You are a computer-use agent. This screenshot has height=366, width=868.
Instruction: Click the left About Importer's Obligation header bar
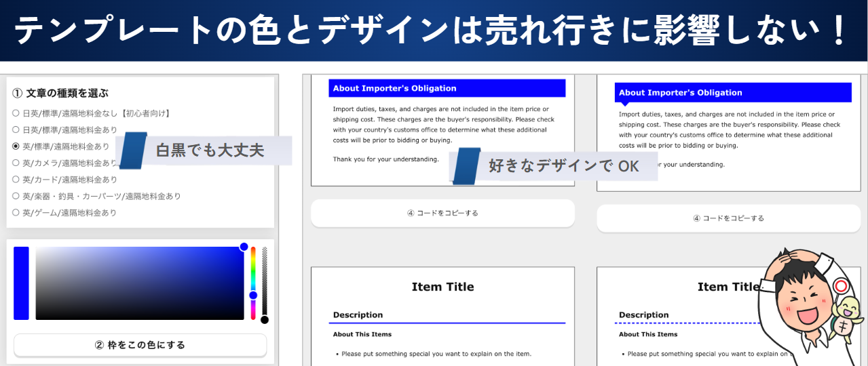pyautogui.click(x=447, y=88)
